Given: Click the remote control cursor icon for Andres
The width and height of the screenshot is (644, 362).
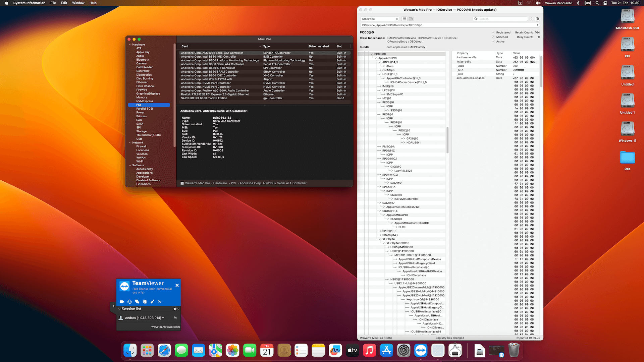Looking at the screenshot, I should coord(175,318).
